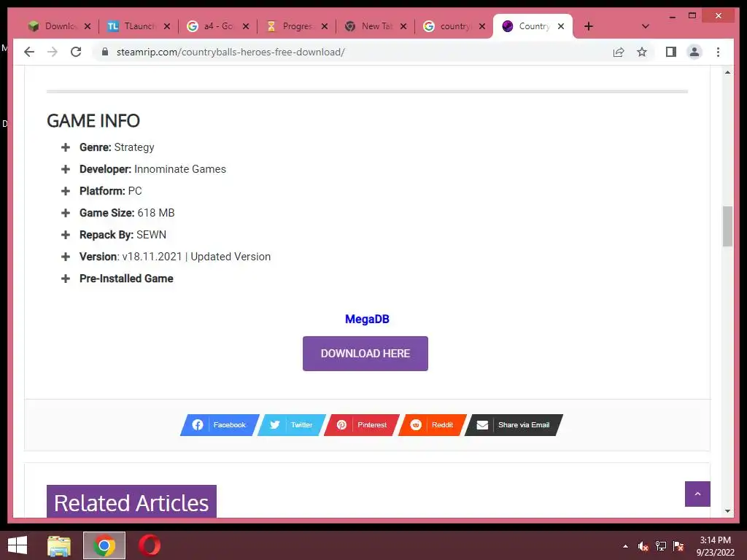Click scrollbar up arrow
Screen dimensions: 747x560
[x=727, y=72]
